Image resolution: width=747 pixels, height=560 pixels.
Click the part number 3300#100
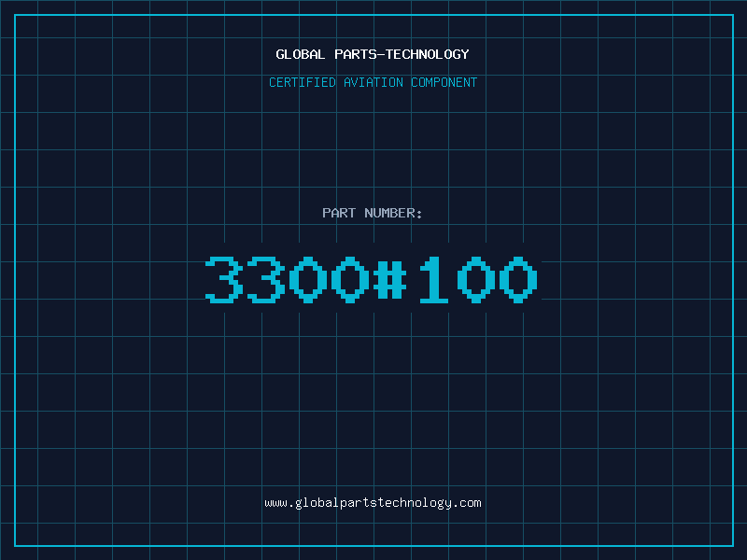point(372,279)
